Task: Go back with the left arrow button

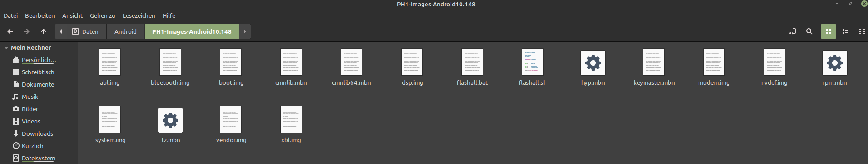Action: click(10, 31)
